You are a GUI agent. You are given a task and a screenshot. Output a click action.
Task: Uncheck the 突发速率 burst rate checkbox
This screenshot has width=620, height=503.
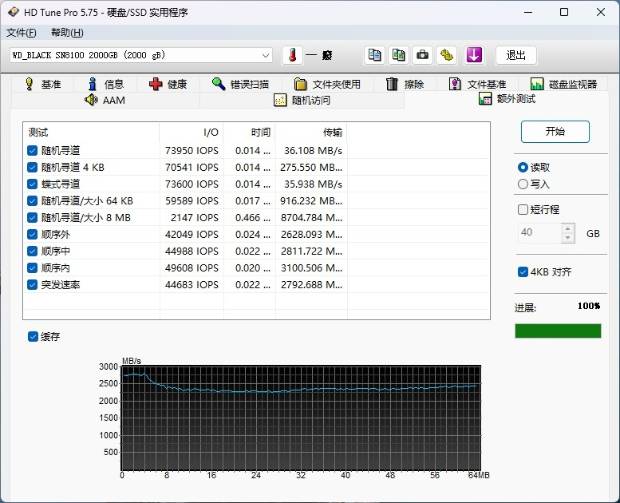click(32, 284)
